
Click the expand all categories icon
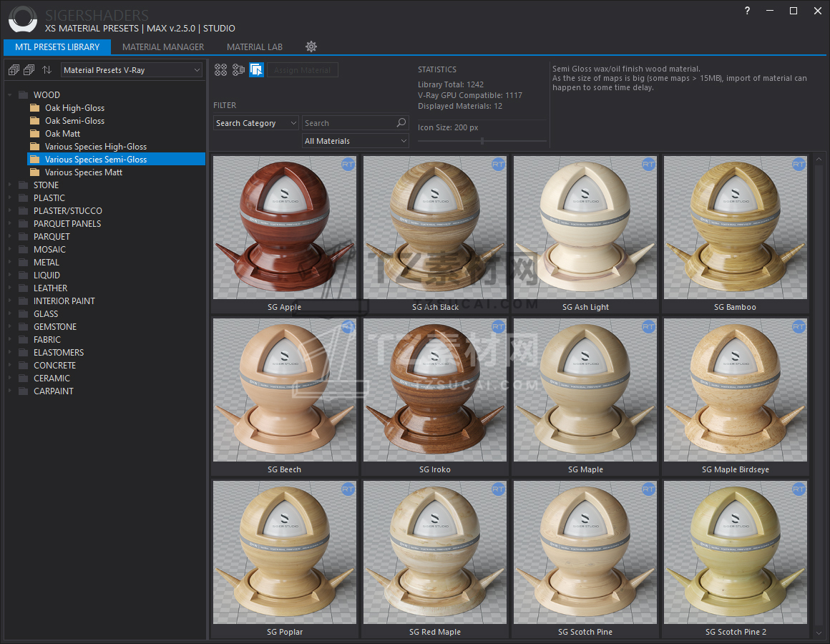[x=14, y=70]
